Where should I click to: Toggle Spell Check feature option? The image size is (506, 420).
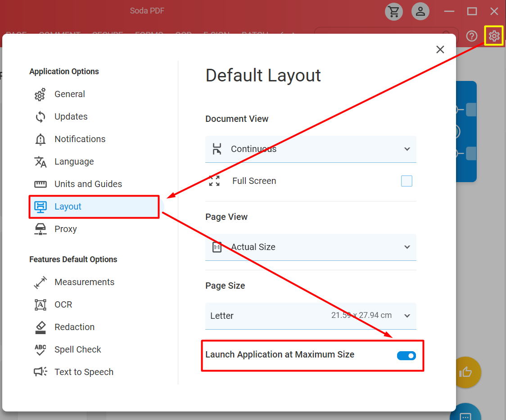tap(40, 349)
